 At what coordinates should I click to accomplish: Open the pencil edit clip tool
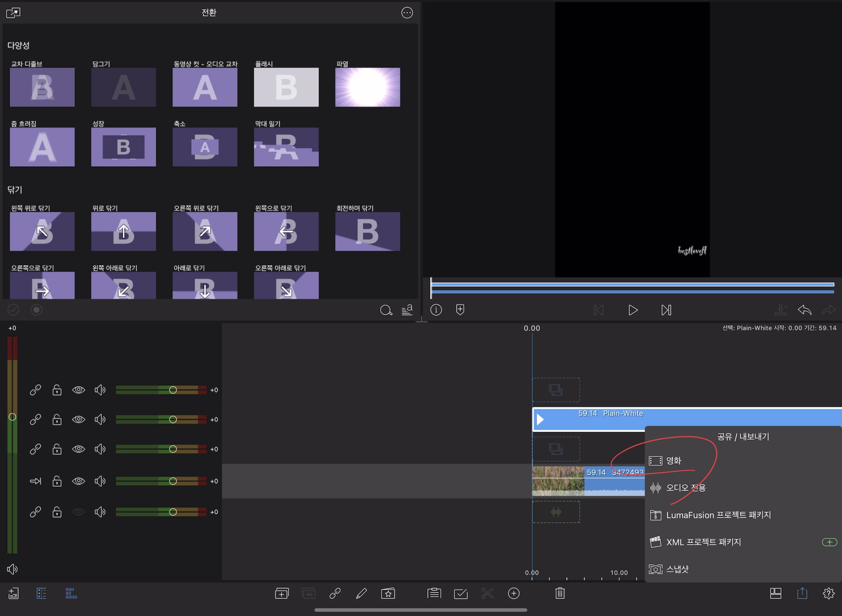(x=361, y=593)
